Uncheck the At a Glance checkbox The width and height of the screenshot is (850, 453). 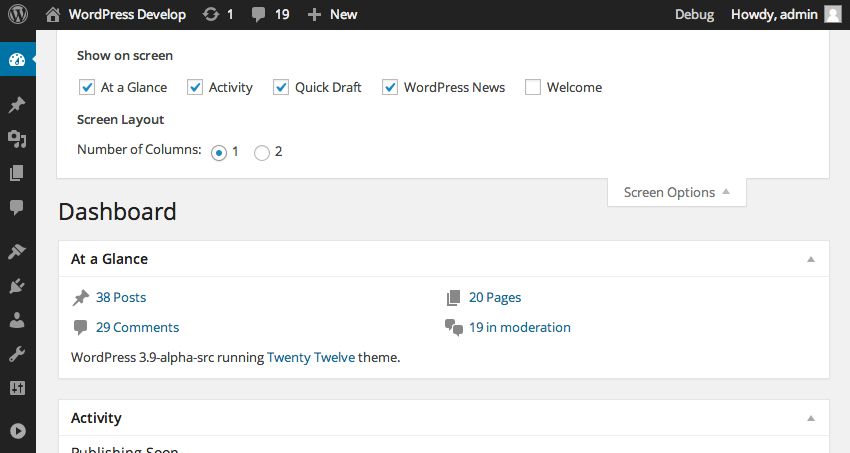pyautogui.click(x=87, y=87)
